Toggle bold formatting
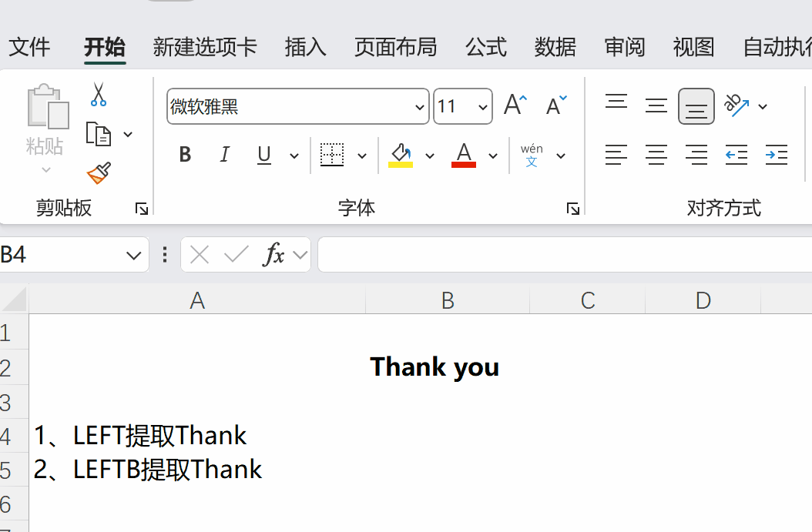The width and height of the screenshot is (812, 532). tap(185, 155)
